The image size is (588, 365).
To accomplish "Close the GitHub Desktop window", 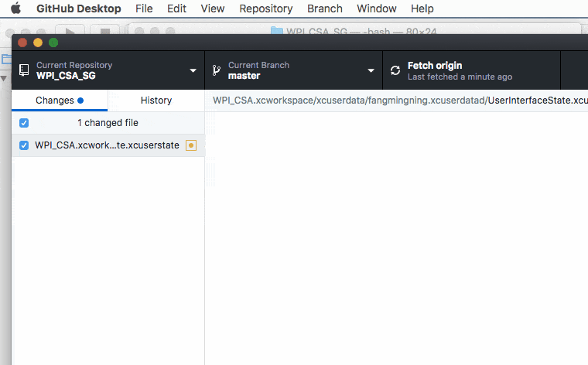I will tap(22, 43).
